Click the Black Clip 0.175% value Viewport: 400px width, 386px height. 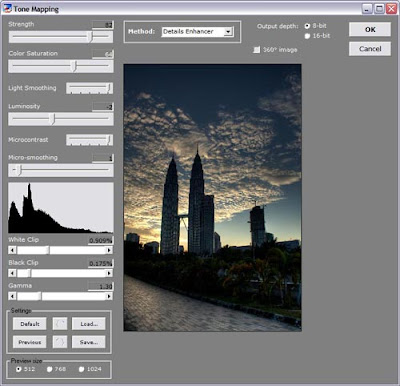(x=100, y=263)
